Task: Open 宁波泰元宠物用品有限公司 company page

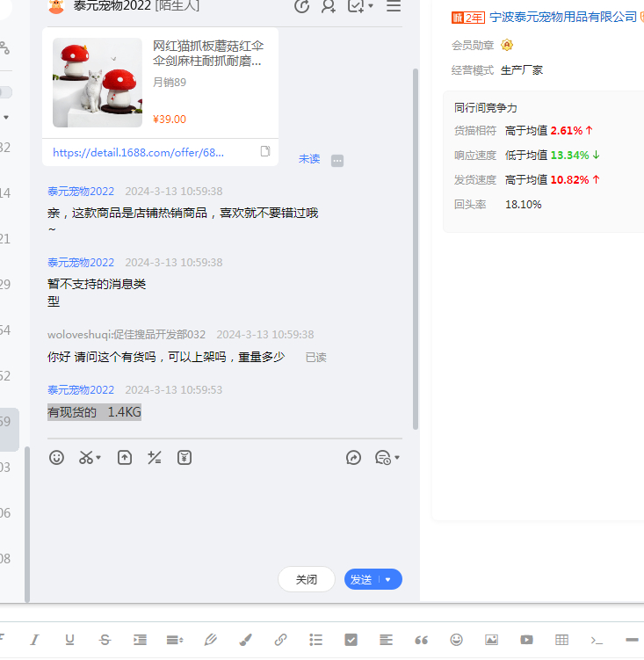Action: (562, 18)
